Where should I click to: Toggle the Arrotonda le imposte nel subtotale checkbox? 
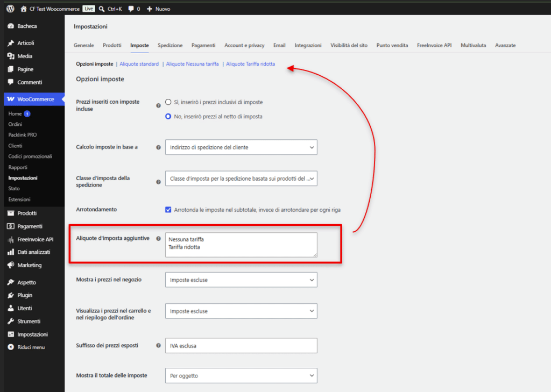(x=168, y=210)
